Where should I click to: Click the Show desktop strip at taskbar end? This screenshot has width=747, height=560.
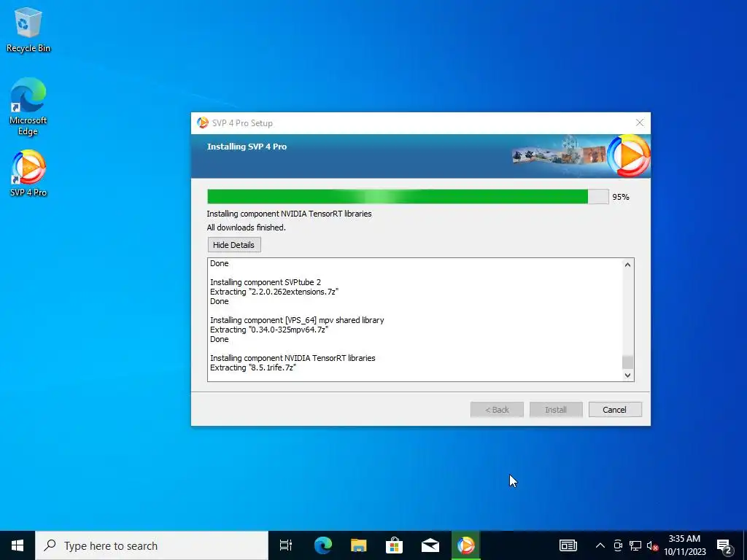click(x=745, y=545)
